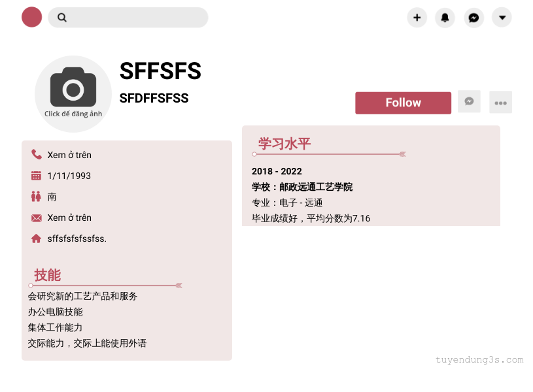Message the profile via messenger button
Viewport: 533px width, 392px height.
(x=469, y=101)
